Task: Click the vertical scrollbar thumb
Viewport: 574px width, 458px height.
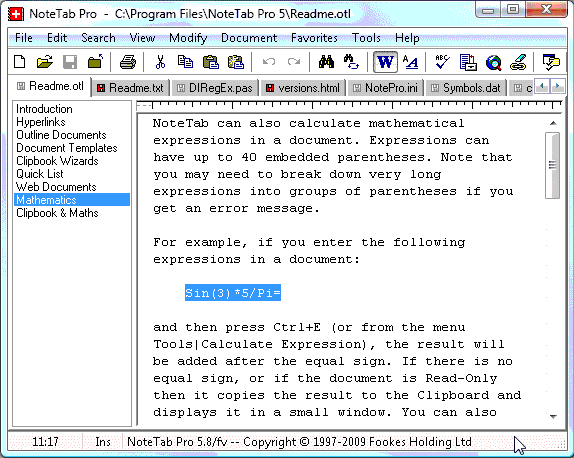Action: click(552, 165)
